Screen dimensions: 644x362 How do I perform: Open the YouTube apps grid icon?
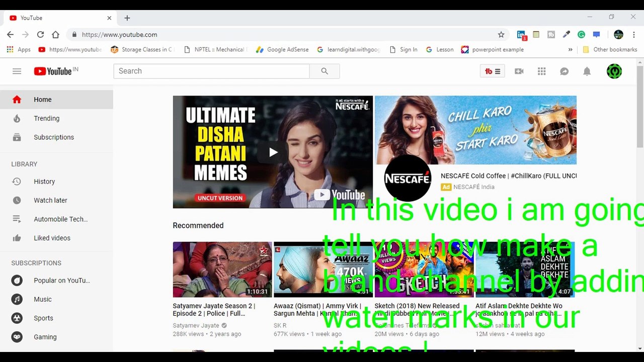pos(542,71)
